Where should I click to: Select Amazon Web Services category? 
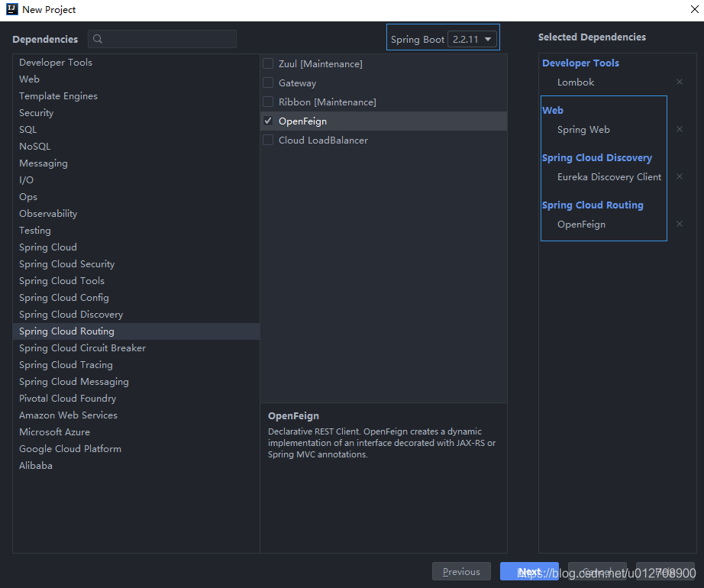(136, 415)
